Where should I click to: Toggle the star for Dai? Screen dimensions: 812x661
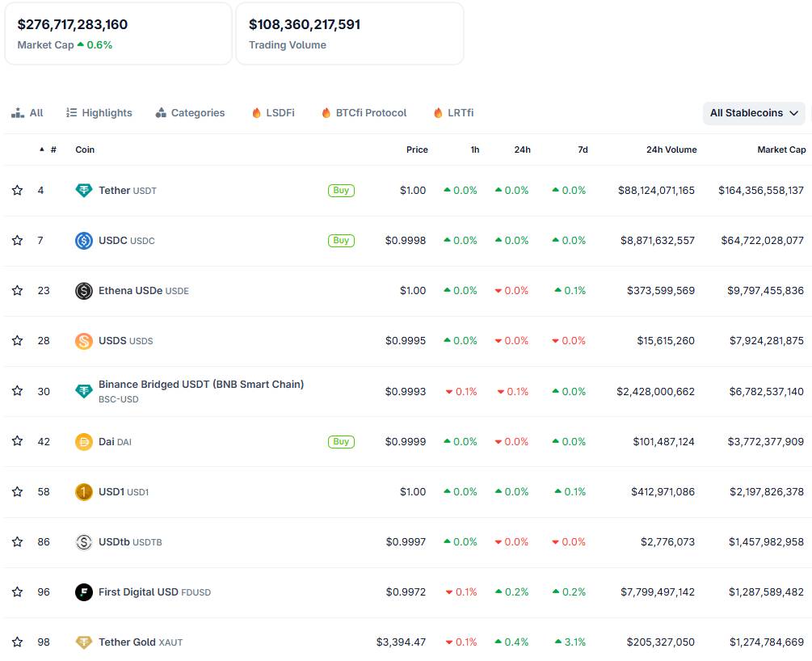(17, 441)
